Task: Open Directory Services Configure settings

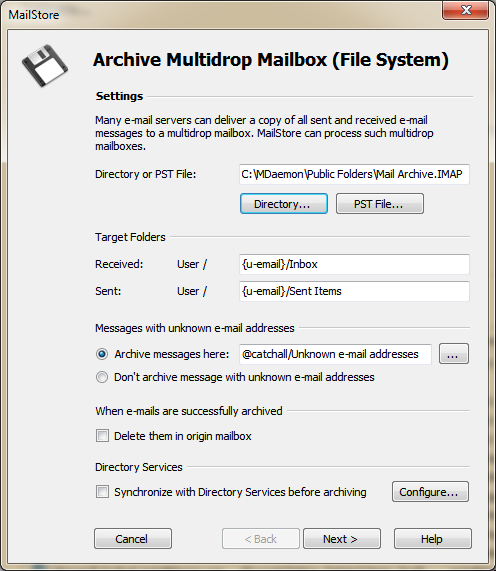Action: point(430,492)
